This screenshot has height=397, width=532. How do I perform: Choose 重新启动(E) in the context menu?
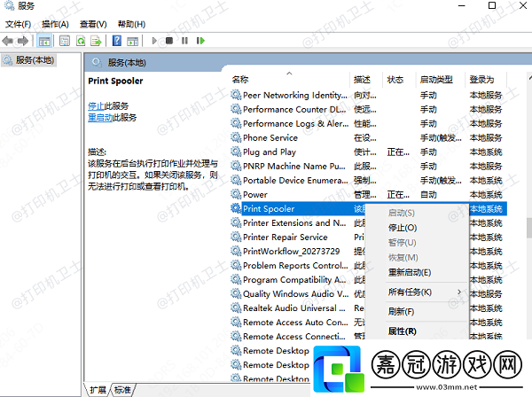pyautogui.click(x=410, y=272)
